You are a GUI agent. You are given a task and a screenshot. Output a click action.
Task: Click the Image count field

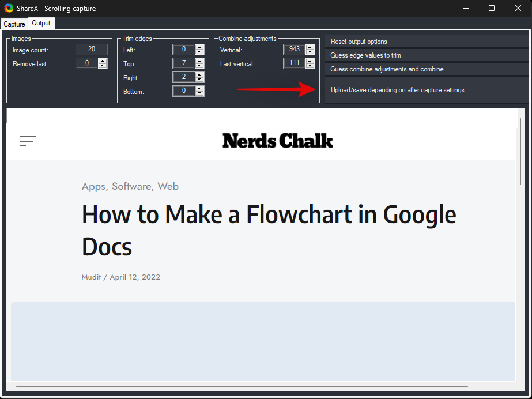click(x=91, y=50)
